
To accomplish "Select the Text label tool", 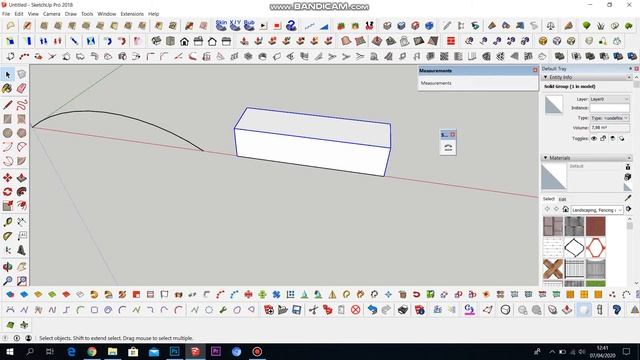I will point(22,236).
